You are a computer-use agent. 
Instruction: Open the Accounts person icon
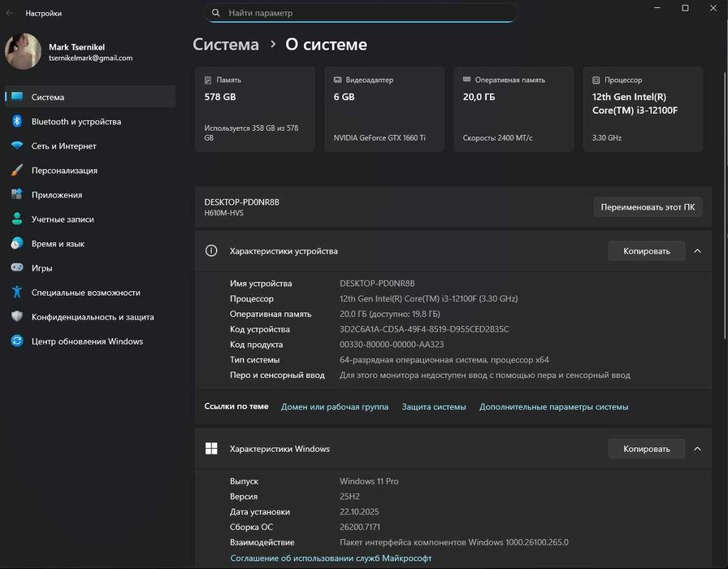coord(16,219)
